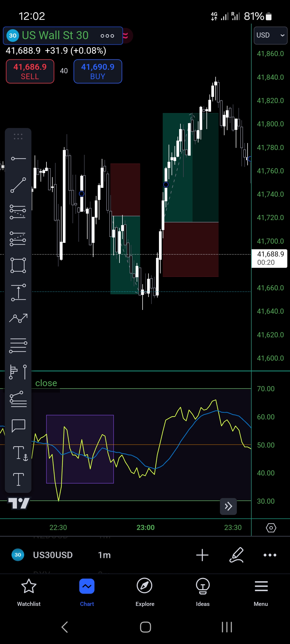Tap the 41,690.9 BUY button
Image resolution: width=290 pixels, height=644 pixels.
pos(98,71)
